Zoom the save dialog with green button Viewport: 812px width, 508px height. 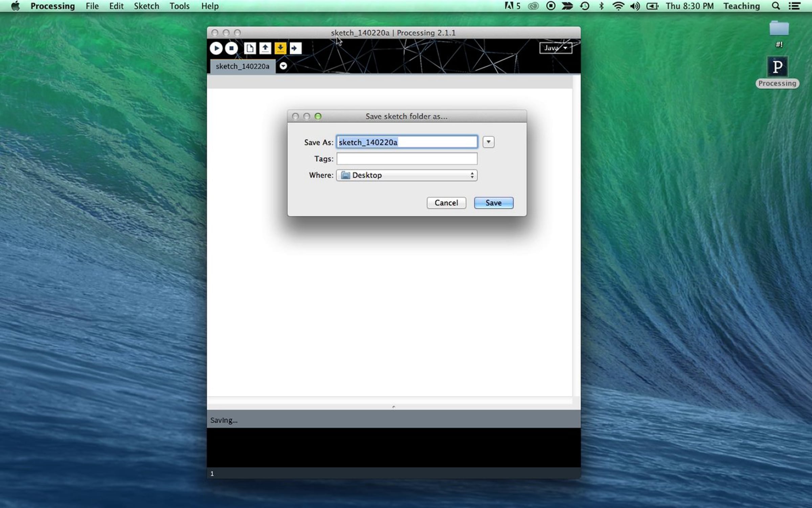(318, 117)
